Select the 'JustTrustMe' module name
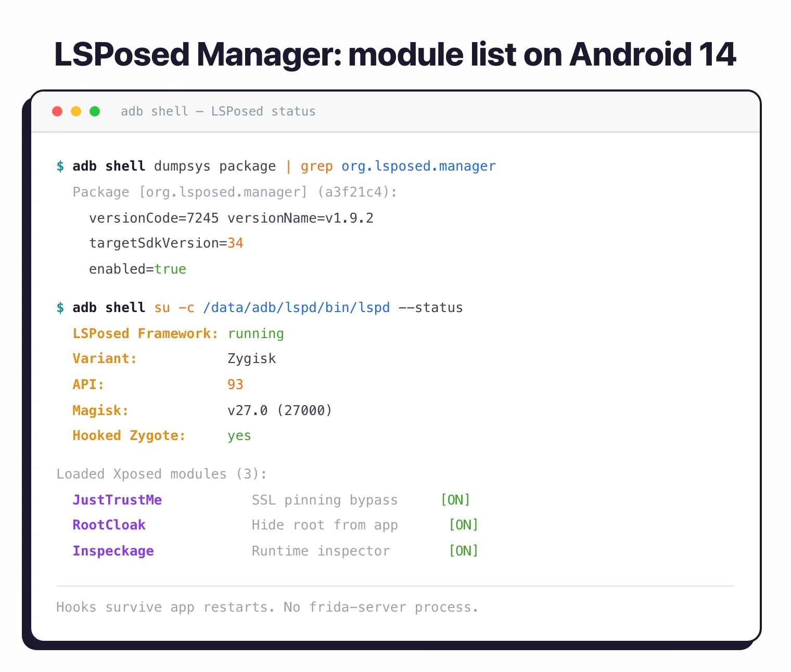Viewport: 791px width, 672px height. pyautogui.click(x=117, y=500)
